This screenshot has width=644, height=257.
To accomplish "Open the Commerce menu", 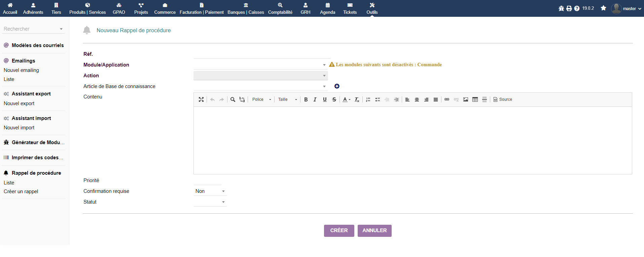I will point(165,8).
